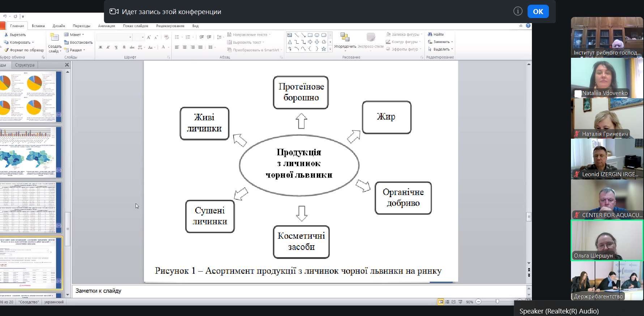
Task: Click the Find (Найти) binoculars icon
Action: click(x=430, y=34)
